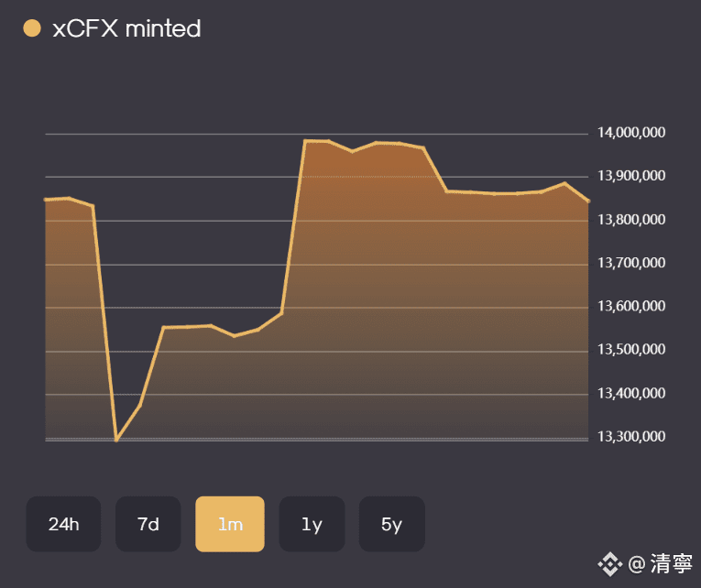Select the 24h time range
This screenshot has width=701, height=588.
[x=63, y=525]
